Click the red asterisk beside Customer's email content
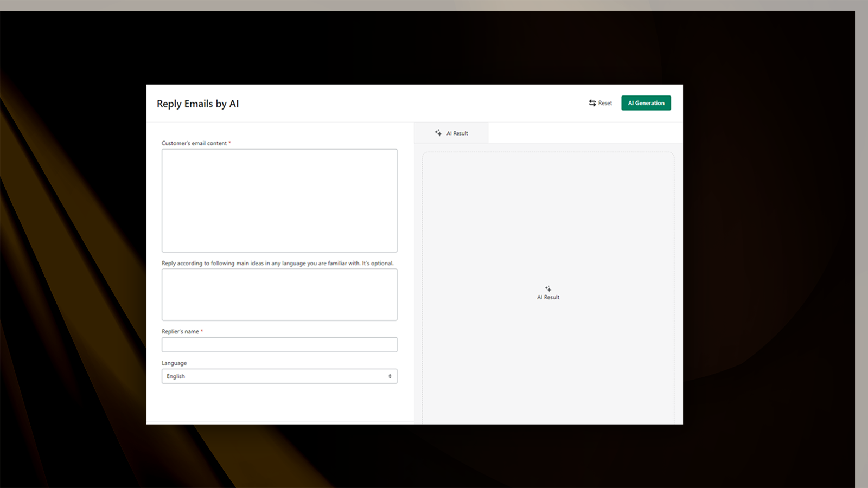 [x=229, y=143]
